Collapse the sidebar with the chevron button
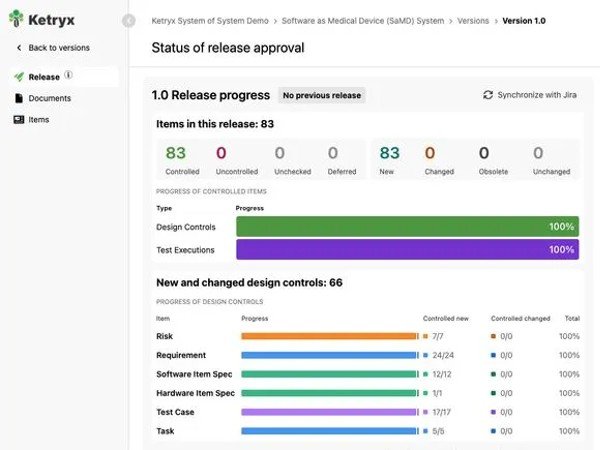This screenshot has width=600, height=450. click(x=128, y=21)
